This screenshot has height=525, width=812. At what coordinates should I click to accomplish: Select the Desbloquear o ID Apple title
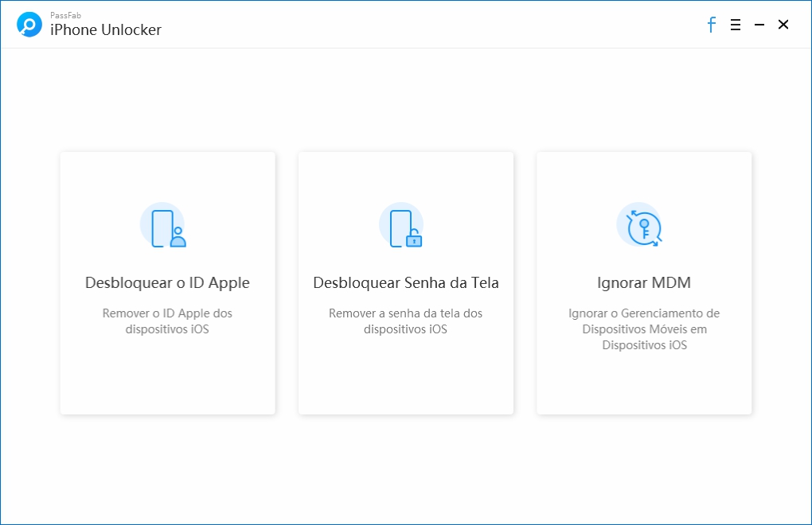167,283
